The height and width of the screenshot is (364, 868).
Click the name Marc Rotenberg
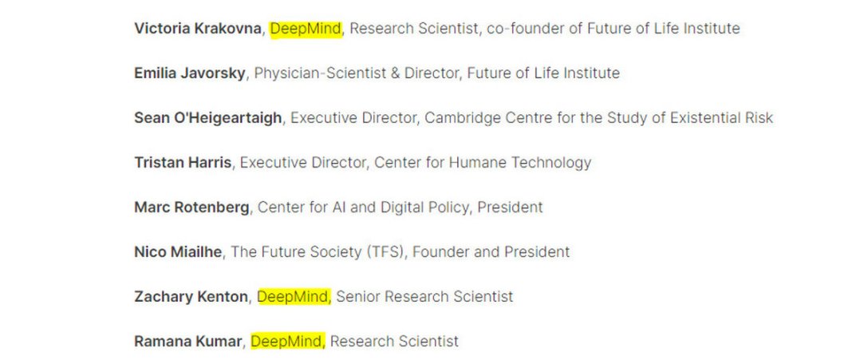click(191, 208)
